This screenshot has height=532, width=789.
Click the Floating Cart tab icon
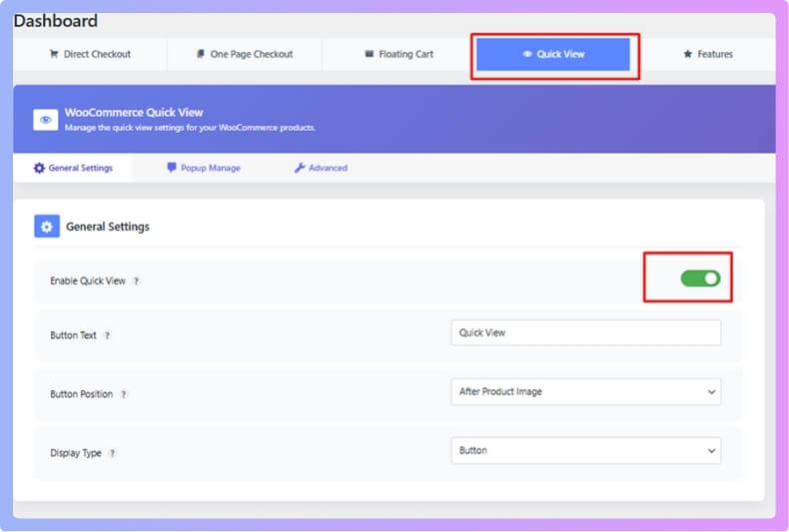(x=369, y=54)
